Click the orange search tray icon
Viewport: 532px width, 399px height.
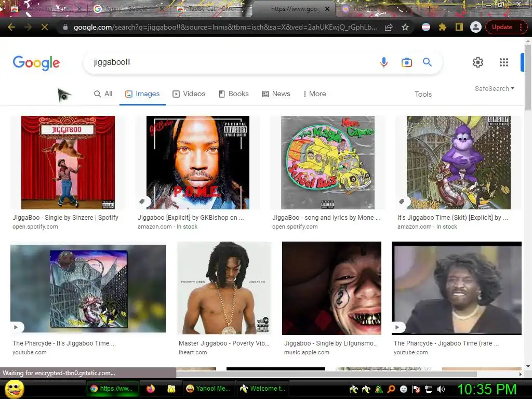[x=391, y=389]
